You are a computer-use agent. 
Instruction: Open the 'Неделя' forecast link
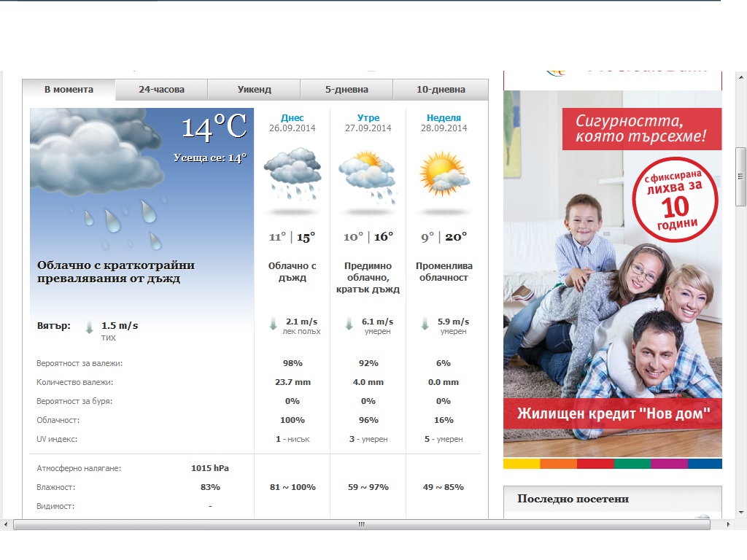pyautogui.click(x=444, y=117)
